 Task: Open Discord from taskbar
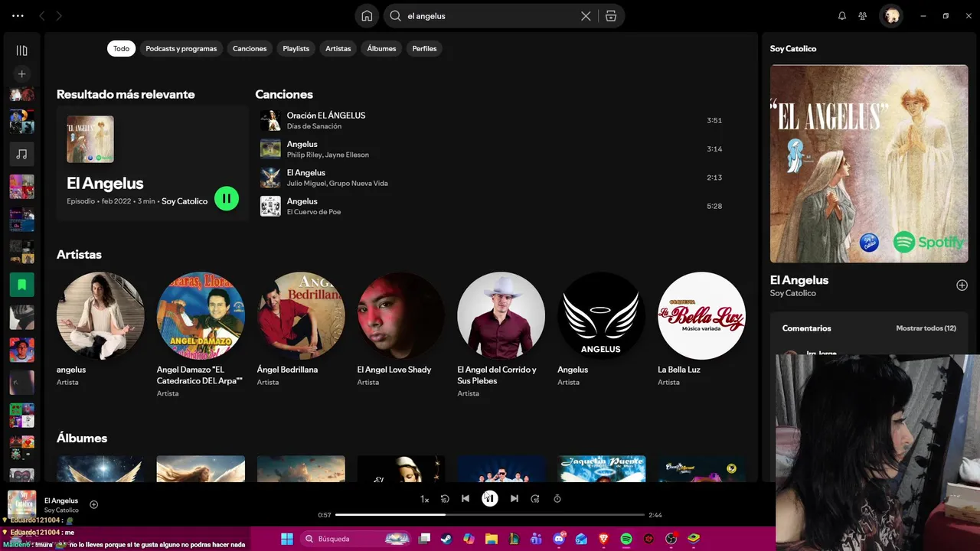559,539
